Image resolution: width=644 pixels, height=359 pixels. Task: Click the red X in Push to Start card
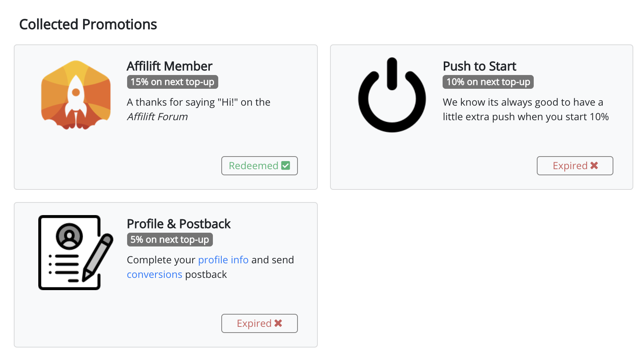coord(594,165)
